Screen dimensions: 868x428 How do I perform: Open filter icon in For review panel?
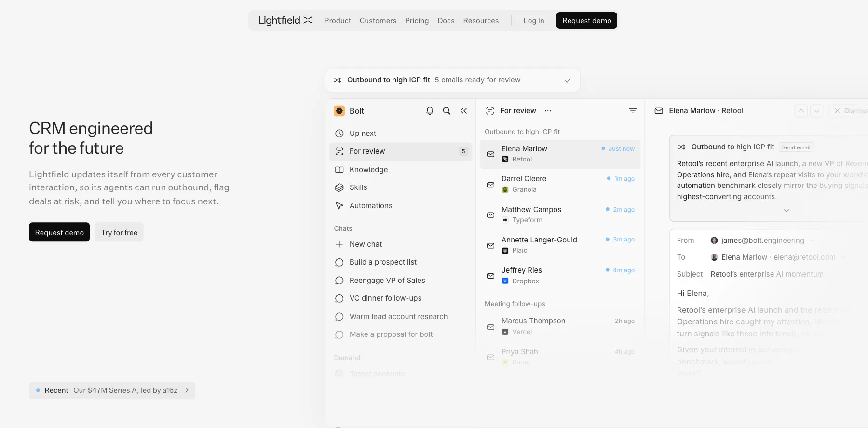tap(633, 111)
